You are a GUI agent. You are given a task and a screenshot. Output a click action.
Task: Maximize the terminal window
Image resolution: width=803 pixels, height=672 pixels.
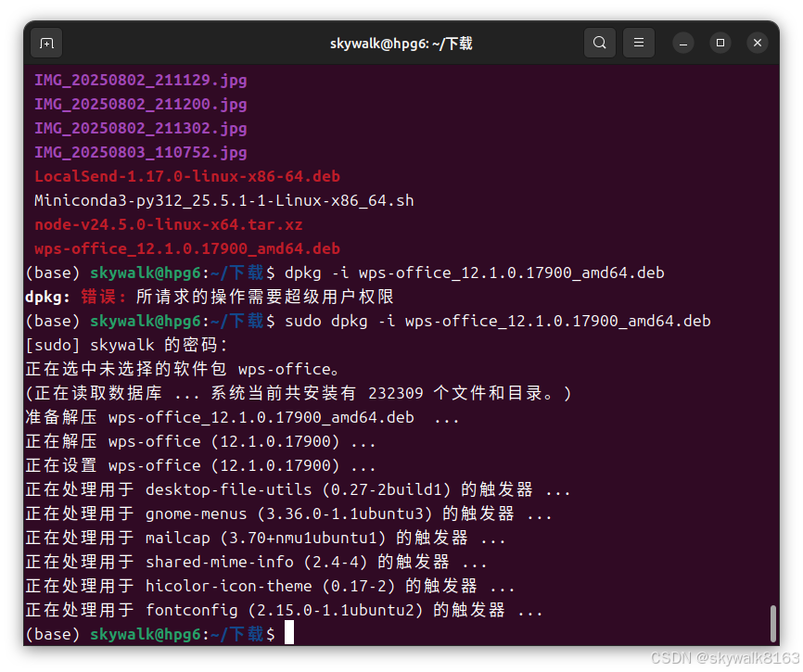[x=720, y=43]
